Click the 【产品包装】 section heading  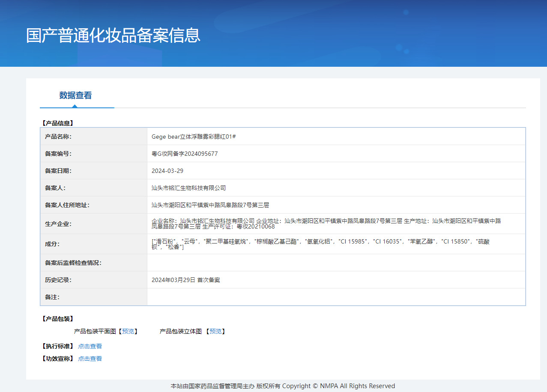pos(57,319)
